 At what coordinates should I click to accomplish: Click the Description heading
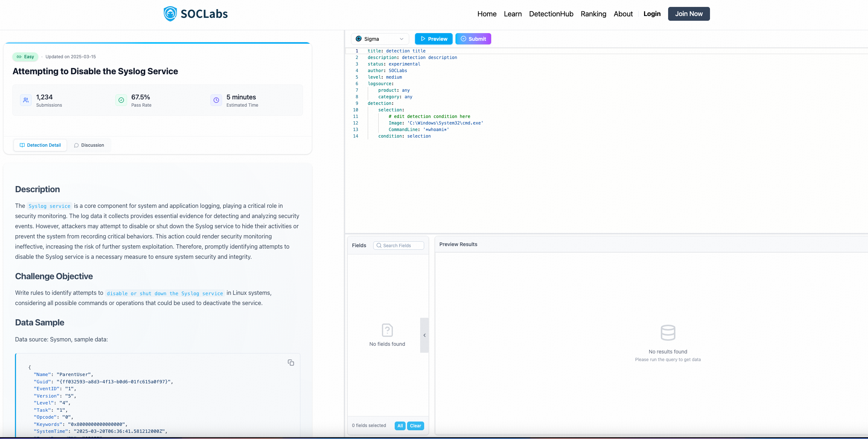coord(38,189)
